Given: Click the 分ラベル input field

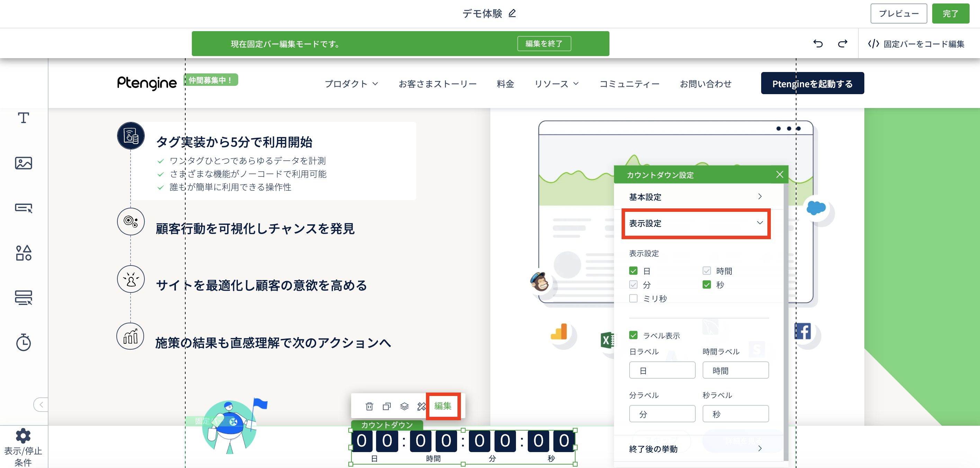Looking at the screenshot, I should [x=662, y=414].
